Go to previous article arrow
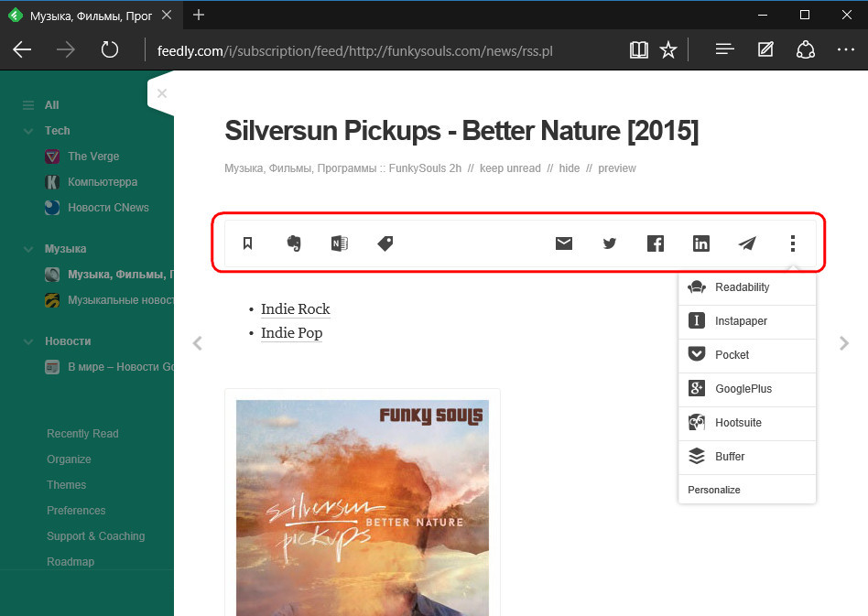The height and width of the screenshot is (616, 868). [x=198, y=343]
